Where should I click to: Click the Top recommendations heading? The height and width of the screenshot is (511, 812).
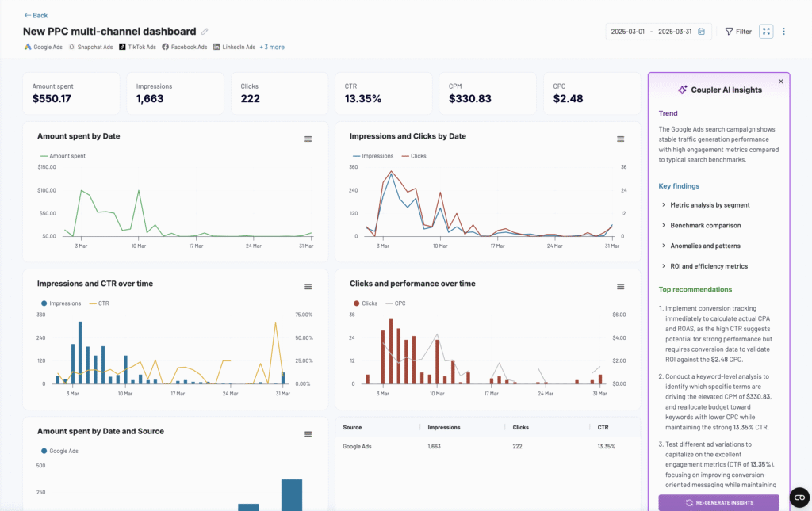click(x=695, y=290)
